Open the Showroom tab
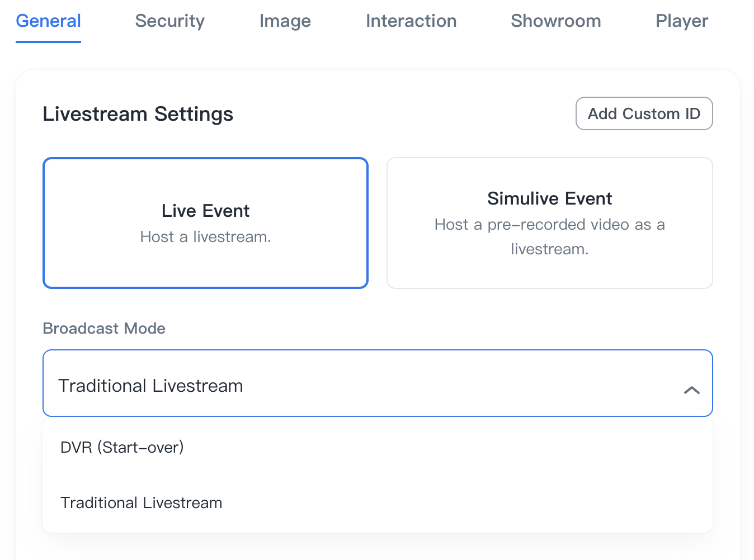 [x=555, y=21]
